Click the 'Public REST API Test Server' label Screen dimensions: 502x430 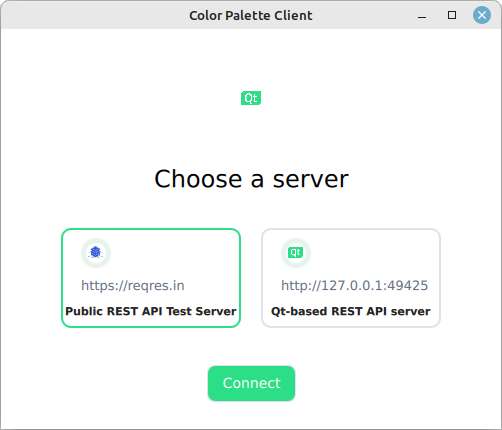[x=151, y=311]
